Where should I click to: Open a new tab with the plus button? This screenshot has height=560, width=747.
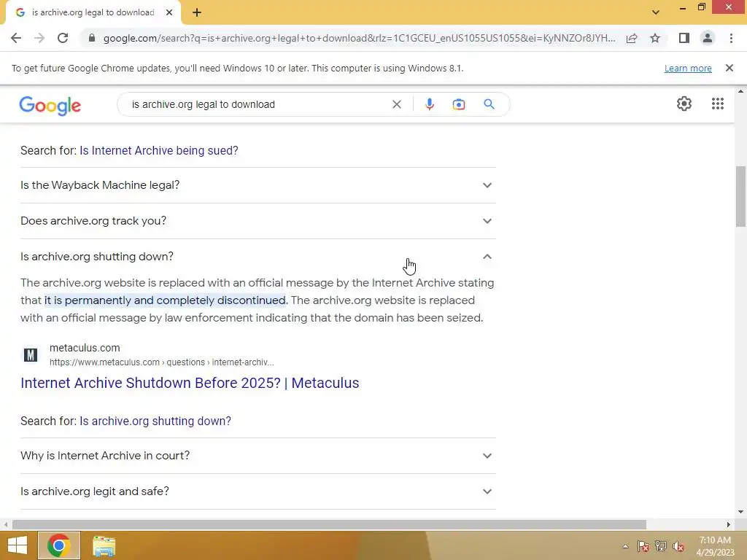197,13
